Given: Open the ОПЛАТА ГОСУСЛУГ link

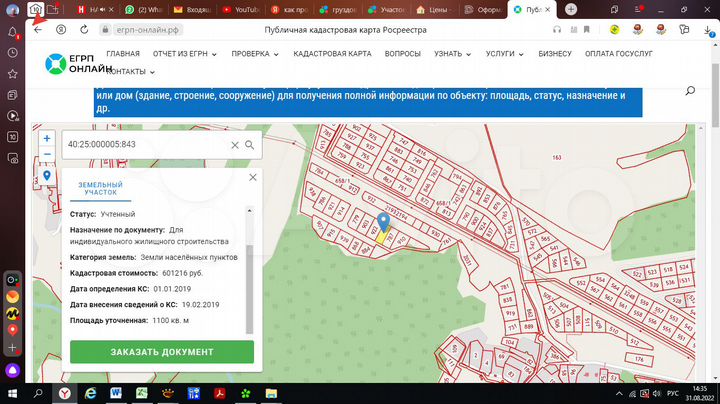Looking at the screenshot, I should tap(620, 52).
